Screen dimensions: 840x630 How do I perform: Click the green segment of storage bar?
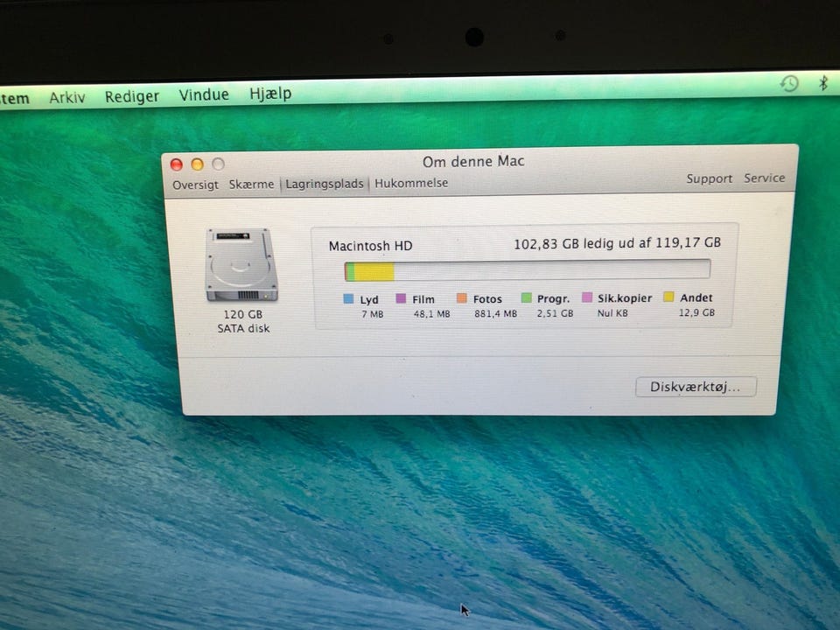pos(350,271)
